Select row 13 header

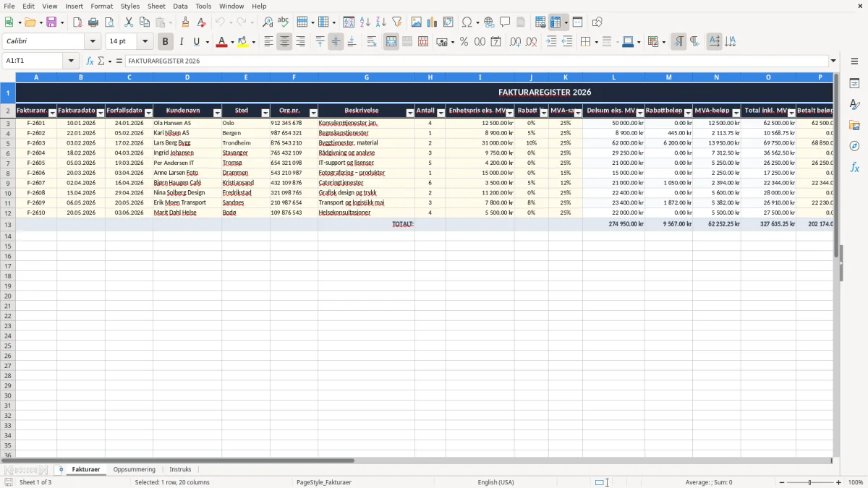[8, 224]
